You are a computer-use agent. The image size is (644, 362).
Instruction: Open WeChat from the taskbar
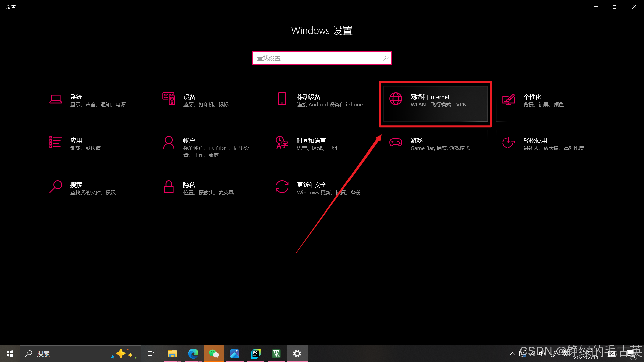(x=214, y=354)
